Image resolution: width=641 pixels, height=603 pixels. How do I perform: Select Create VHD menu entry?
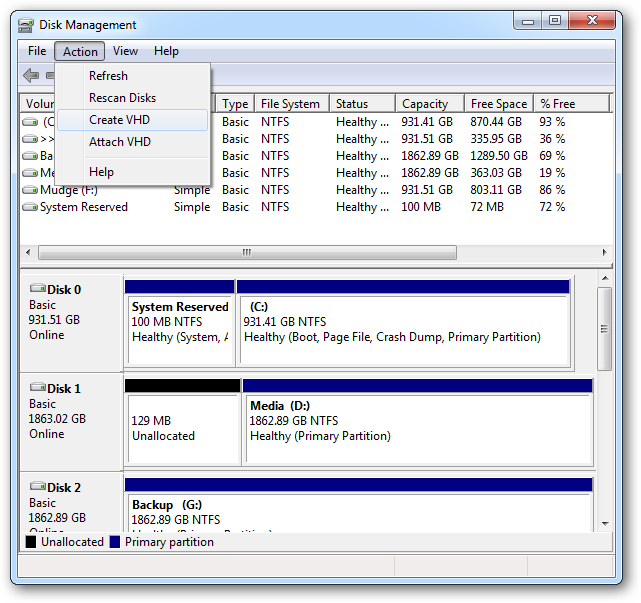132,120
